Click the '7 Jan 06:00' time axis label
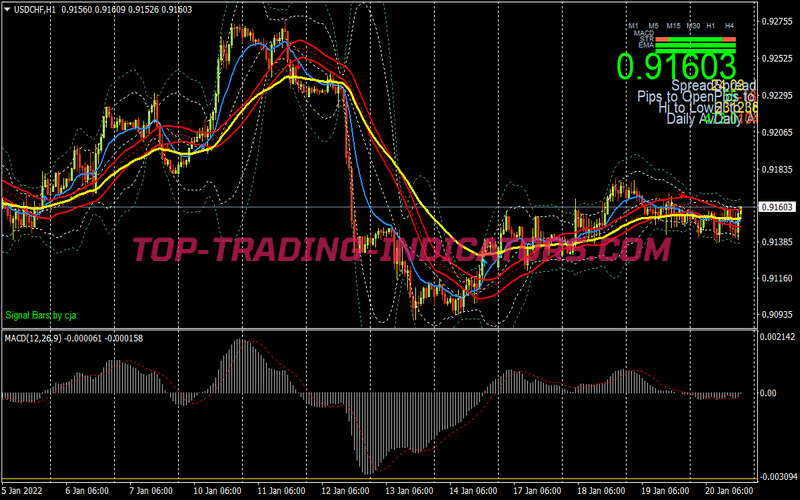This screenshot has height=500, width=800. (x=151, y=491)
